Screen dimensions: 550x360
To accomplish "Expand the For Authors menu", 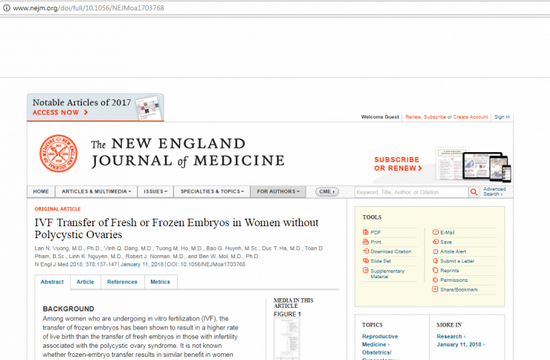I will 278,192.
